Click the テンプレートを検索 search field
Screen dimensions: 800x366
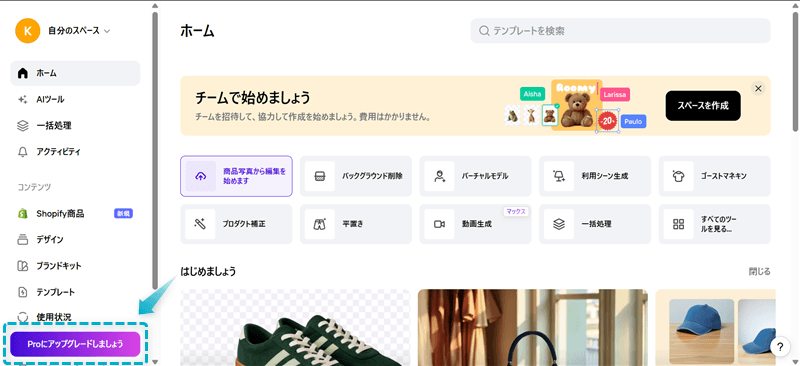[620, 31]
